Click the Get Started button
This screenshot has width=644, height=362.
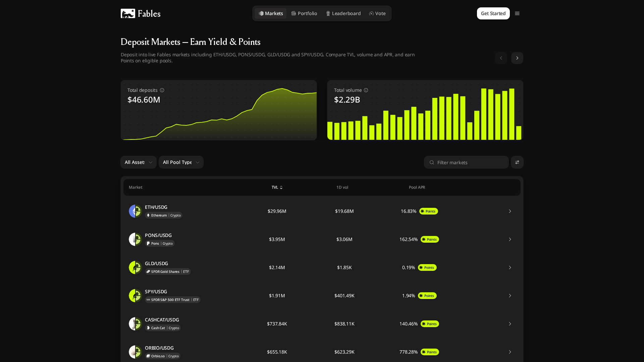tap(493, 13)
